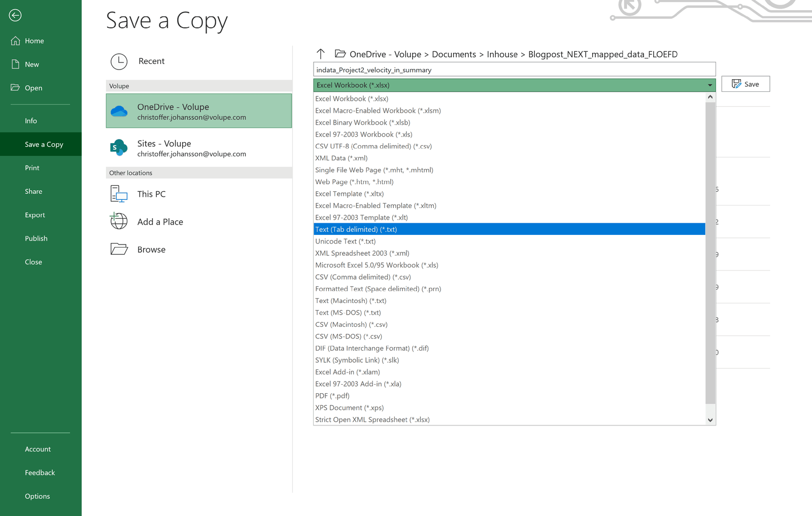Select PDF (*.pdf) file type

pos(510,396)
